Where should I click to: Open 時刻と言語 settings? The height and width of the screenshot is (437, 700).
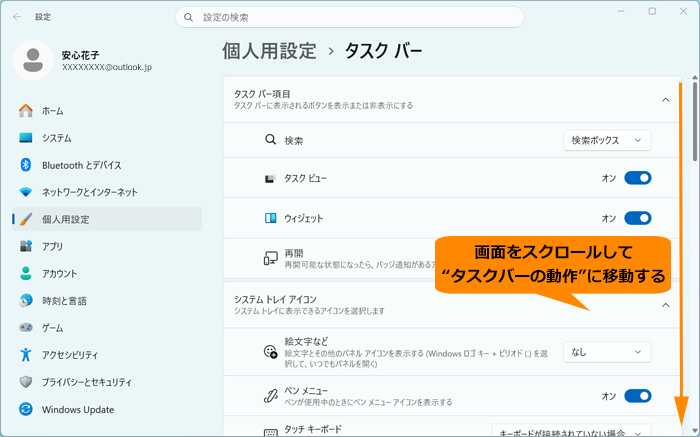tap(107, 301)
